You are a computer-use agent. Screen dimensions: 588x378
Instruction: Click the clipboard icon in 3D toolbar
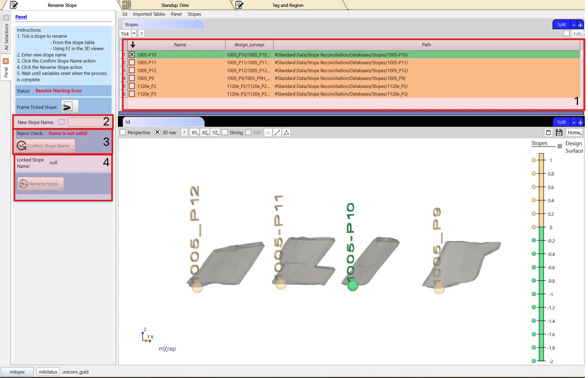click(x=548, y=133)
